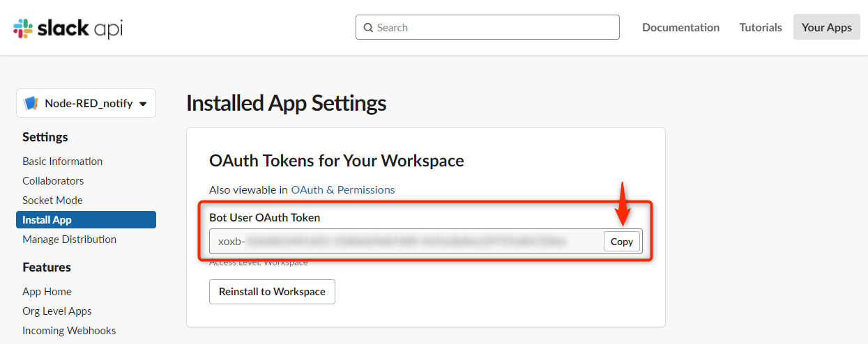Click the Settings section header
Viewport: 868px width, 344px height.
tap(45, 137)
